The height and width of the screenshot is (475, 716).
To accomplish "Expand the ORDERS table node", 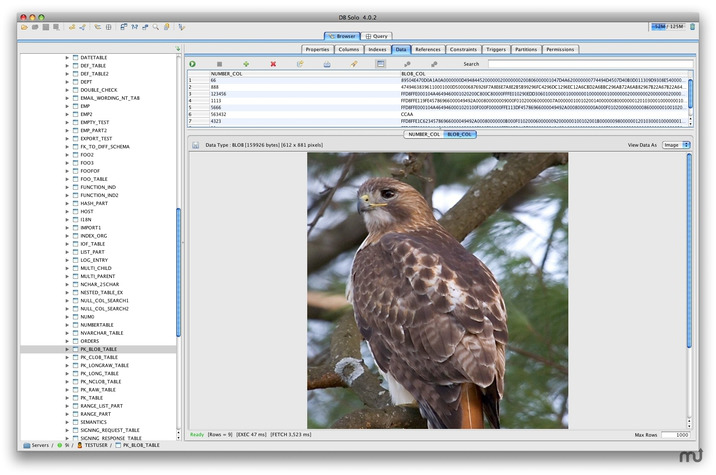I will 68,340.
